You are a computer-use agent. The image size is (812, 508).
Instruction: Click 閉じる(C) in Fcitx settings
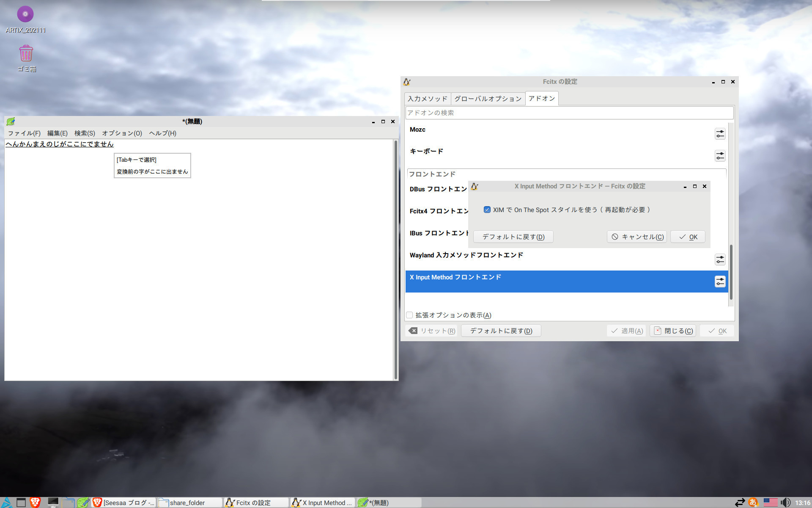coord(673,331)
